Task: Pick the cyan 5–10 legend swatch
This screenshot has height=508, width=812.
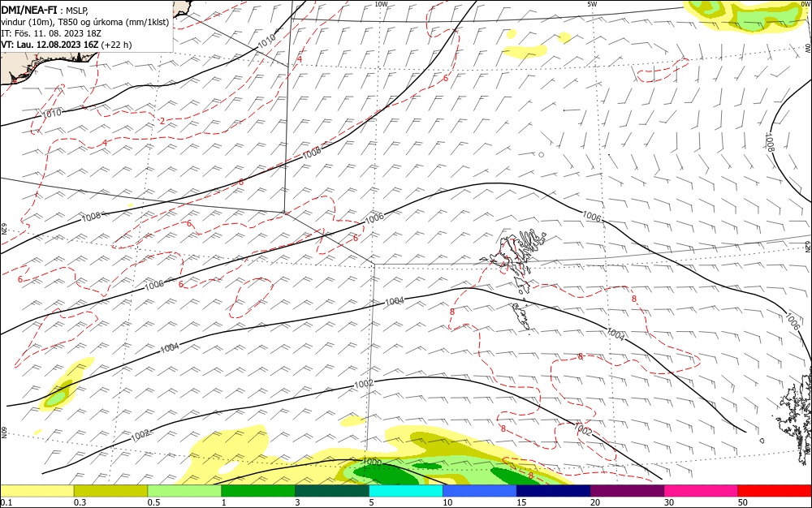Action: click(406, 491)
